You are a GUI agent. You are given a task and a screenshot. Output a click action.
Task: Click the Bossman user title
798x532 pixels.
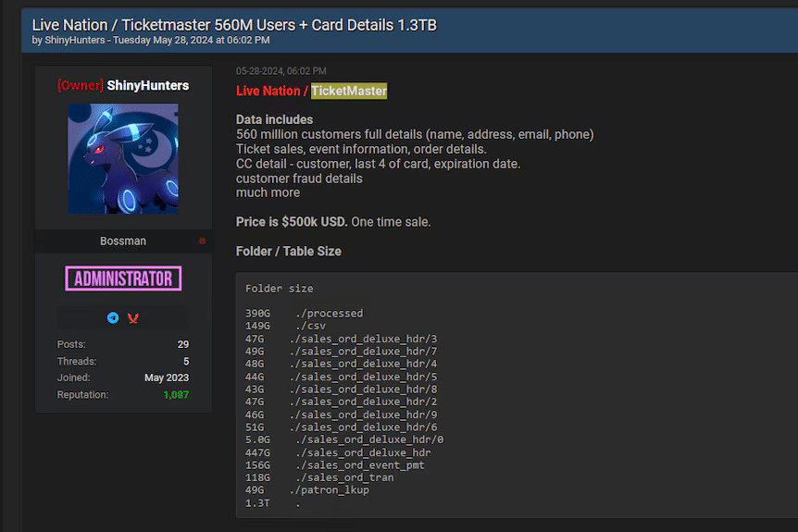coord(123,241)
